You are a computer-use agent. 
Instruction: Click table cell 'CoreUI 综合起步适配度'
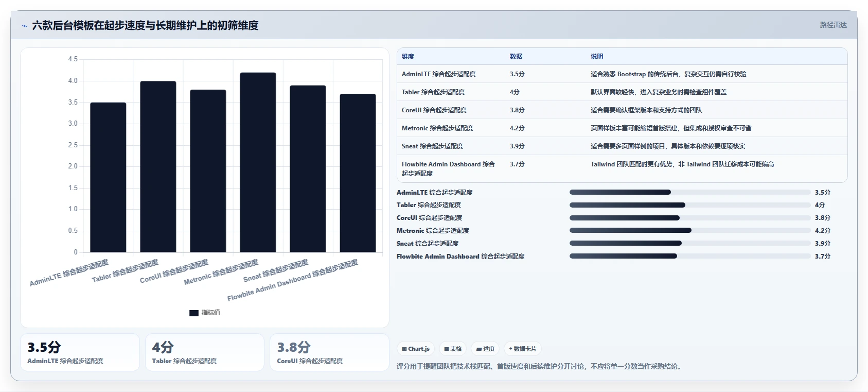(434, 110)
